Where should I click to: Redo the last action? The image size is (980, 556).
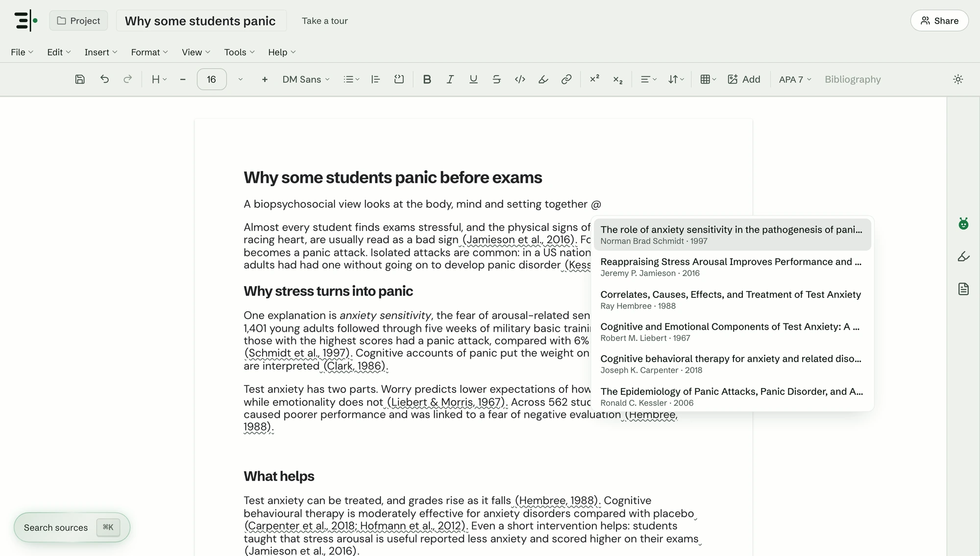pos(127,79)
